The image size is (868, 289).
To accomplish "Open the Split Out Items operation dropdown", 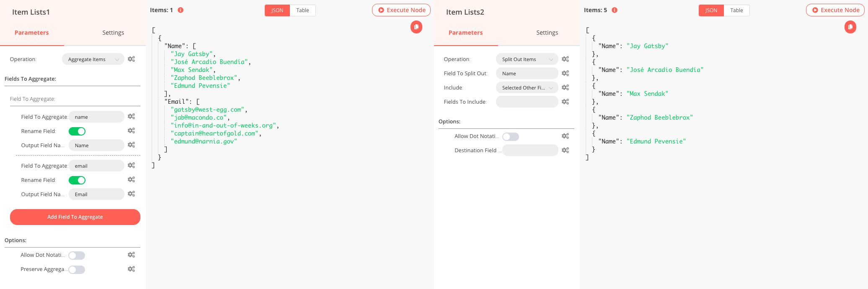I will coord(527,59).
